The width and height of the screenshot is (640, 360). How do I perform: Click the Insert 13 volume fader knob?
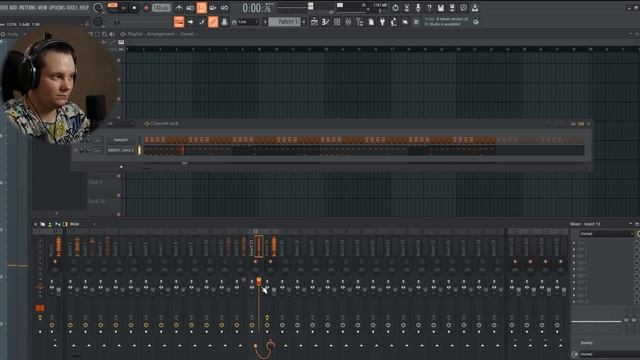tap(259, 282)
